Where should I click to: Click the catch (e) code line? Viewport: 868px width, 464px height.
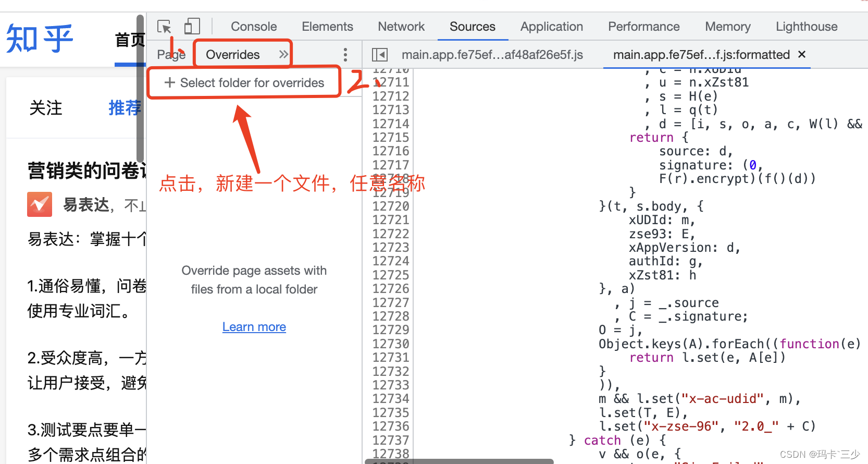[x=617, y=441]
